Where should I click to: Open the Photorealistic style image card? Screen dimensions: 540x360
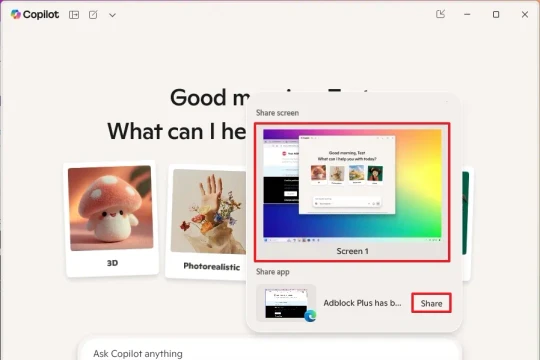point(207,222)
